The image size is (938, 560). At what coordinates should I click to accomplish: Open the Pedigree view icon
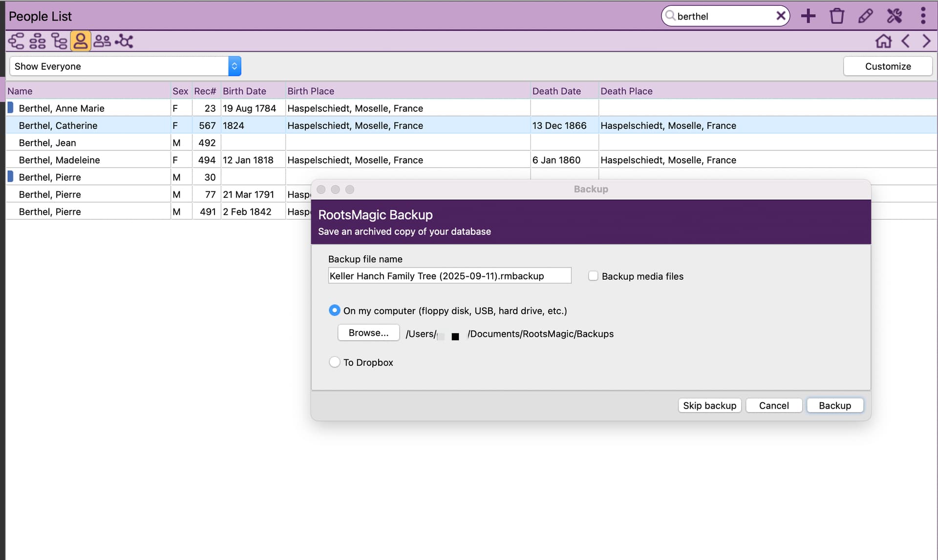click(x=16, y=41)
